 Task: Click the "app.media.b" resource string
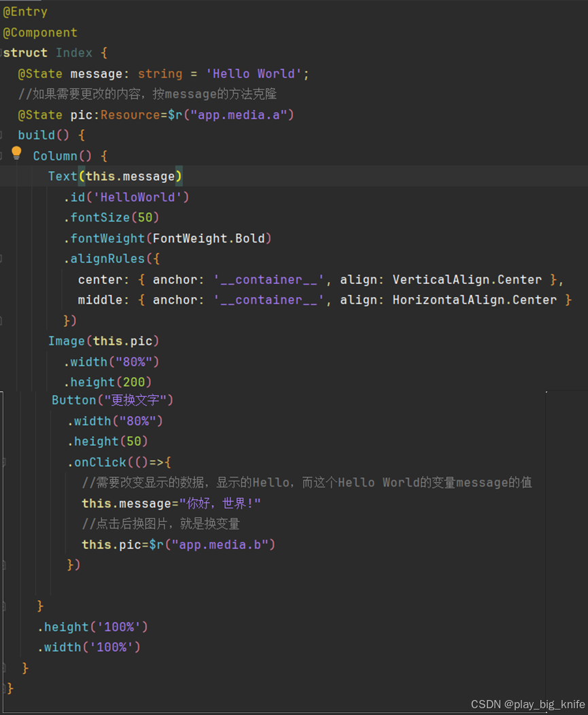pos(220,544)
